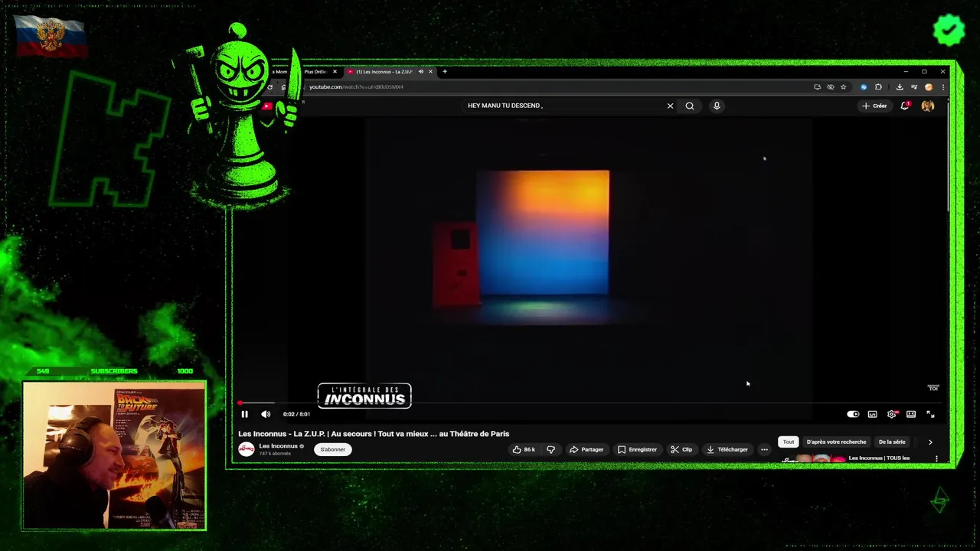
Task: Toggle the autoplay switch in the player
Action: 853,414
